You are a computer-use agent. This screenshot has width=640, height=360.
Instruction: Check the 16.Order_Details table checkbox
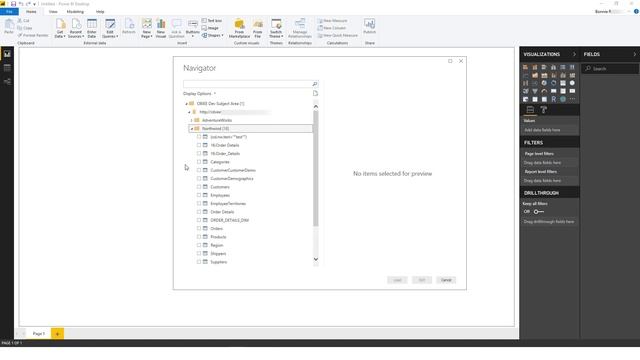point(199,153)
